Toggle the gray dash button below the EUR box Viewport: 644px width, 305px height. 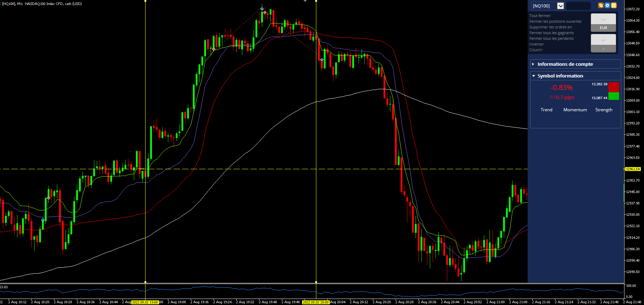click(x=603, y=49)
